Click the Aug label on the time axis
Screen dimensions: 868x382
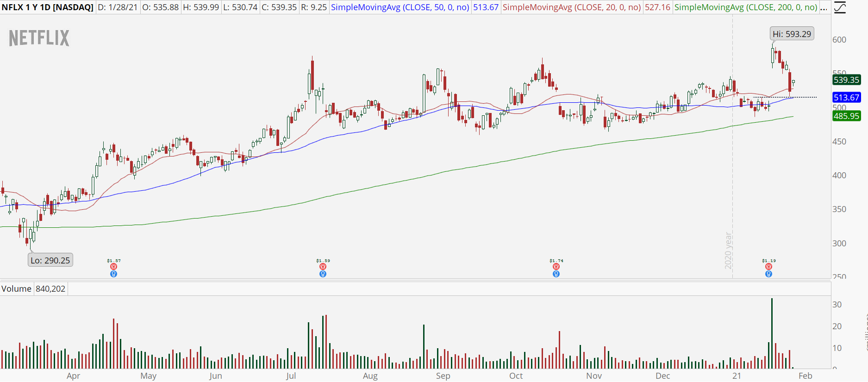tap(370, 376)
